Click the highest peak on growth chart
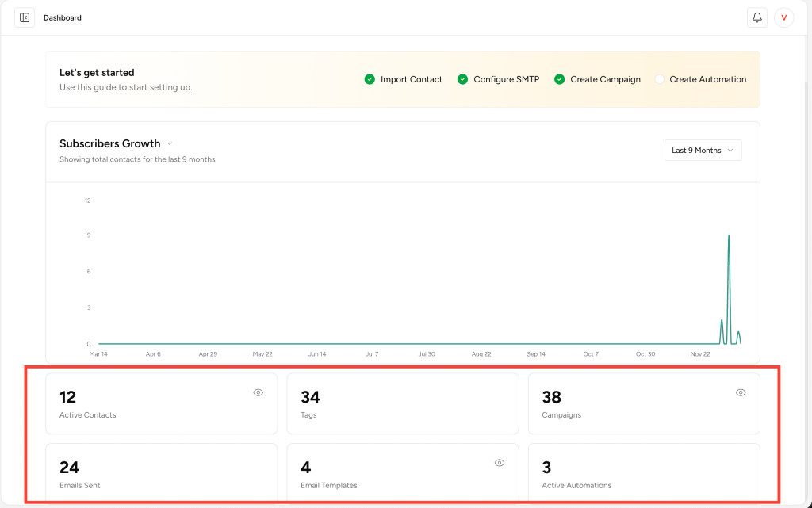Image resolution: width=812 pixels, height=508 pixels. (729, 236)
